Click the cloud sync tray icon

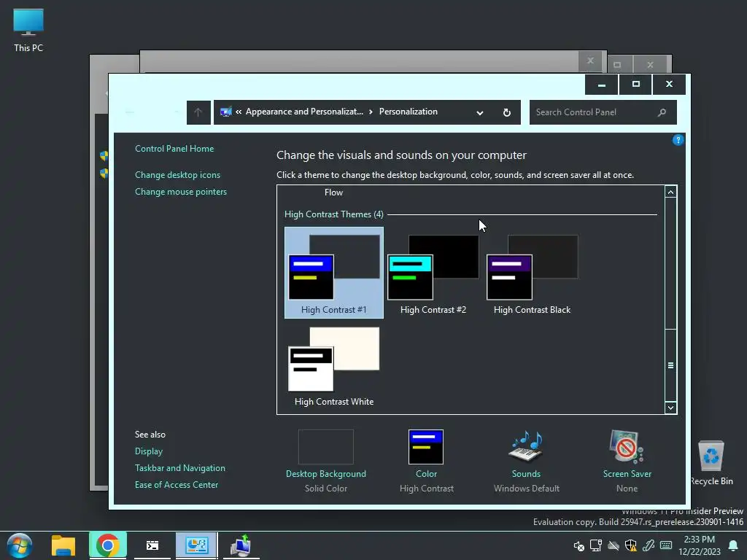[x=613, y=545]
